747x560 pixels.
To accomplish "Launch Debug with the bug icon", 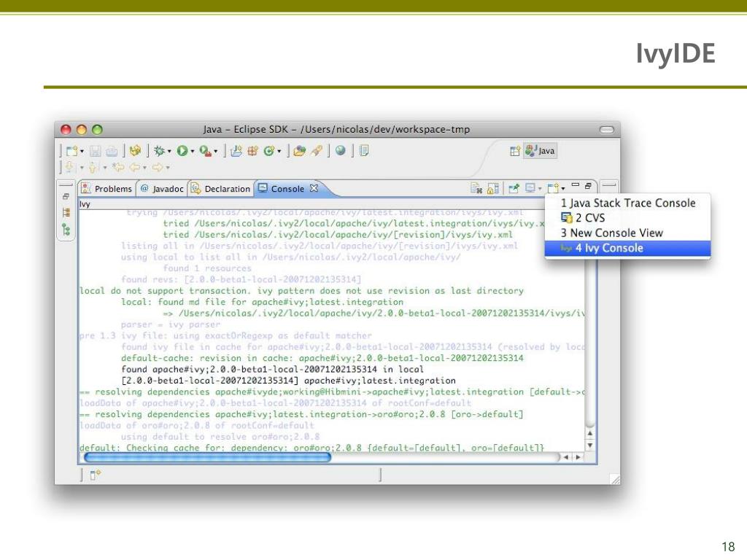I will (159, 150).
